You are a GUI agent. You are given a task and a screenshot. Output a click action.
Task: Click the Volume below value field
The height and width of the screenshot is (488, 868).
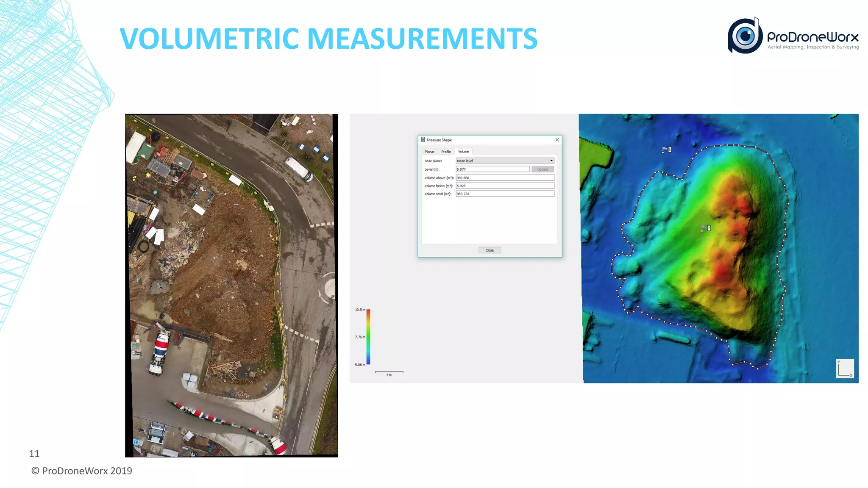(x=505, y=186)
